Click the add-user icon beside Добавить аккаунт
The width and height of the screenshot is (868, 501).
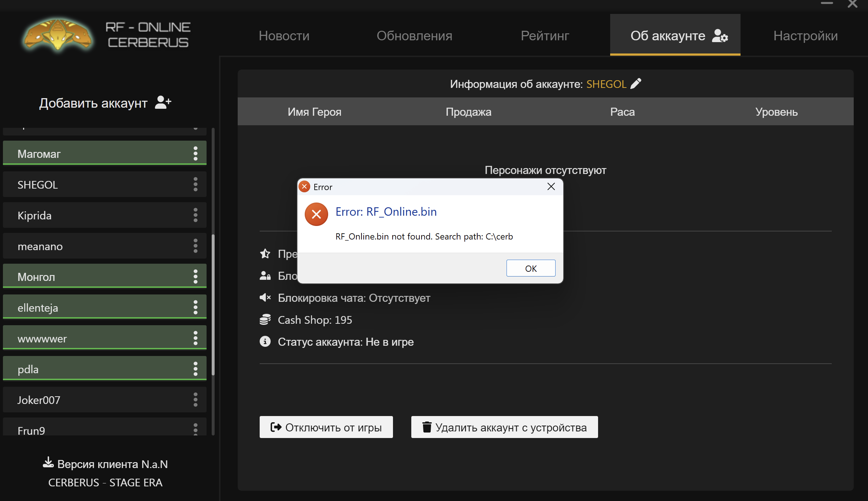163,103
